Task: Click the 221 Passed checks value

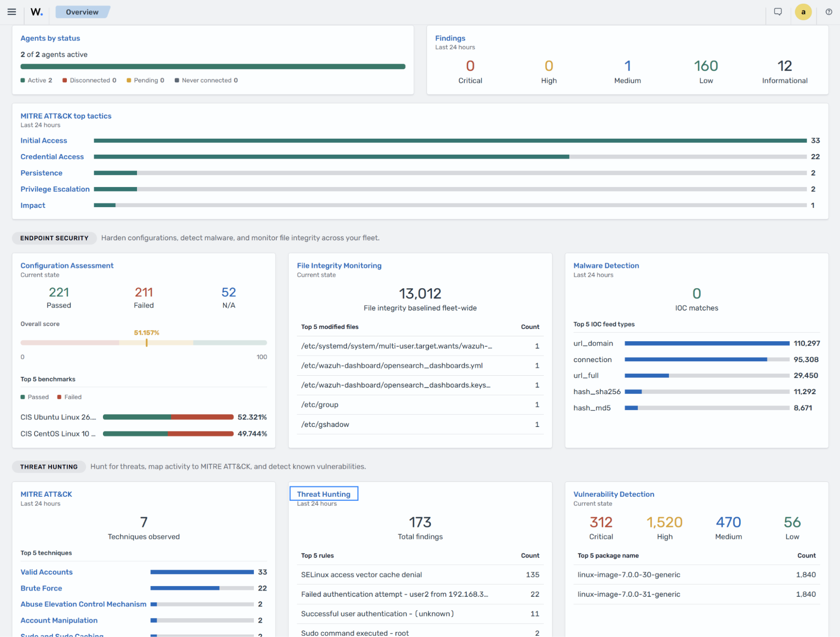Action: coord(59,292)
